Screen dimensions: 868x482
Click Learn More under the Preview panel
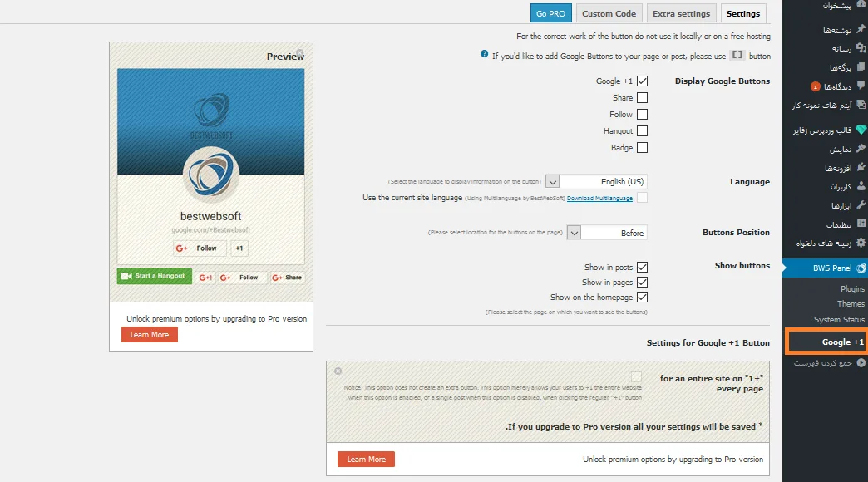coord(150,334)
